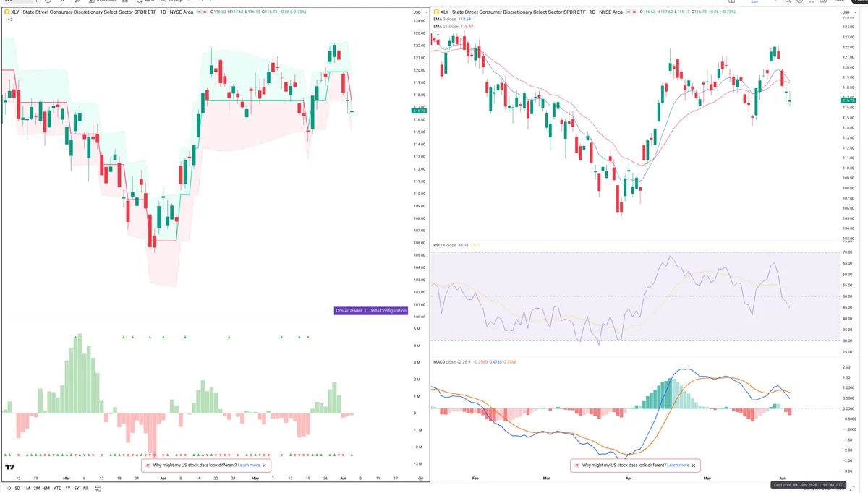Open the USD currency dropdown on right chart
Screen dimensions: 868x493
pos(848,14)
